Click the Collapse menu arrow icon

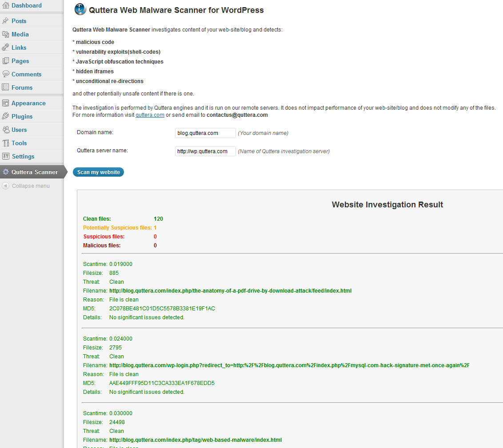click(5, 186)
